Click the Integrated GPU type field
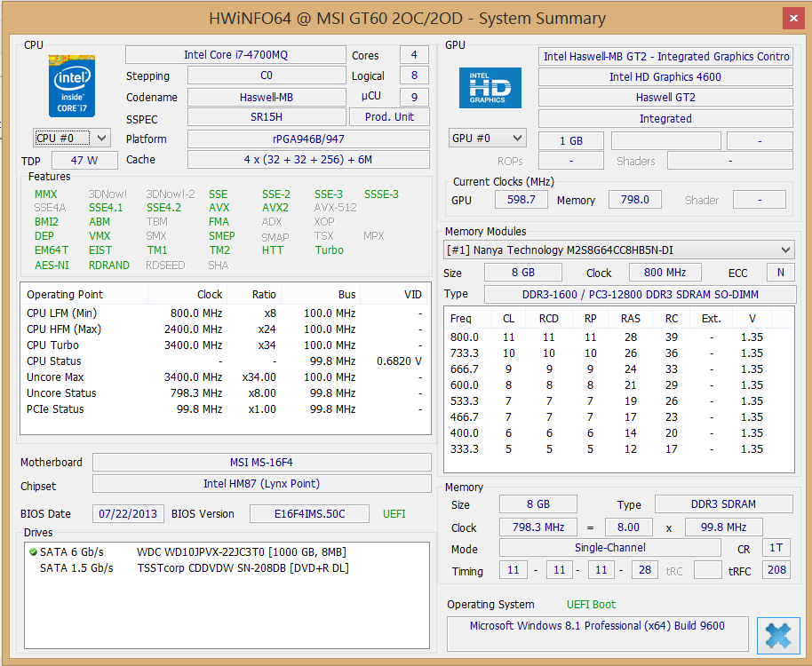This screenshot has width=812, height=666. click(665, 119)
